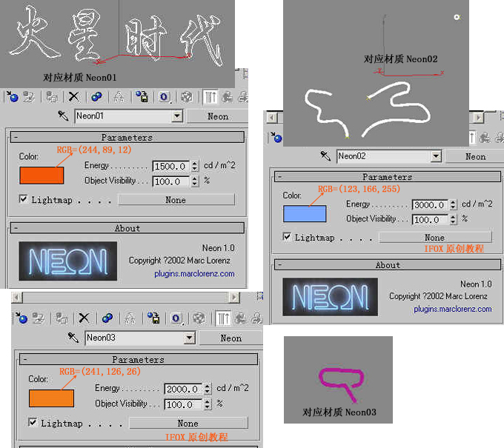
Task: Click Show Map in Viewport cube, Neon03 toolbar
Action: pyautogui.click(x=199, y=318)
